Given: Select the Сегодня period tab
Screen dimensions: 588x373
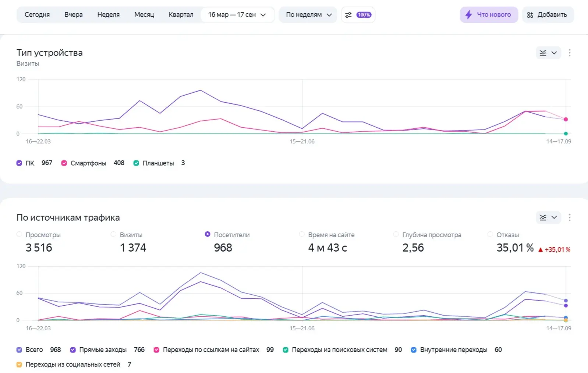Looking at the screenshot, I should [x=37, y=15].
